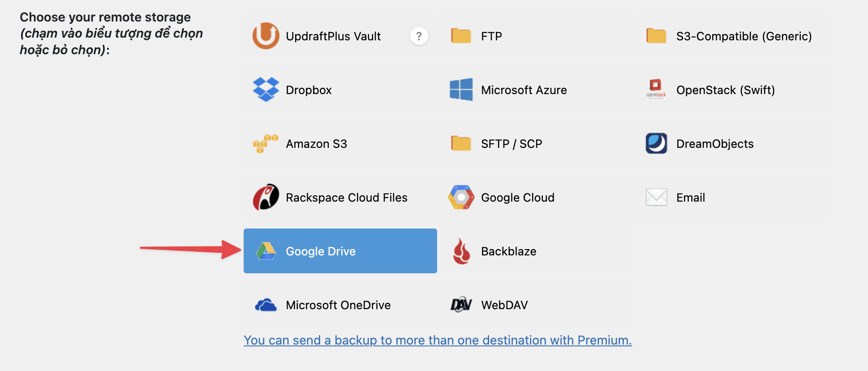Select FTP text label
868x371 pixels.
click(491, 36)
